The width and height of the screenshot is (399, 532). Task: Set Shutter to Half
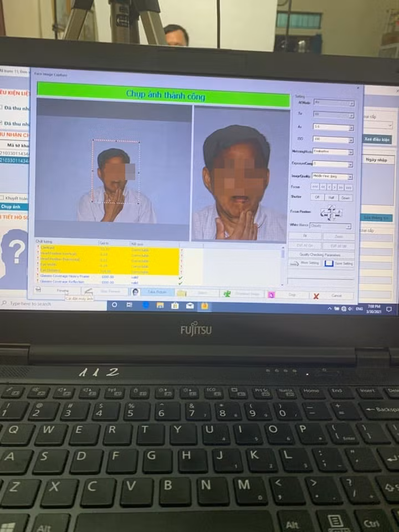point(331,197)
